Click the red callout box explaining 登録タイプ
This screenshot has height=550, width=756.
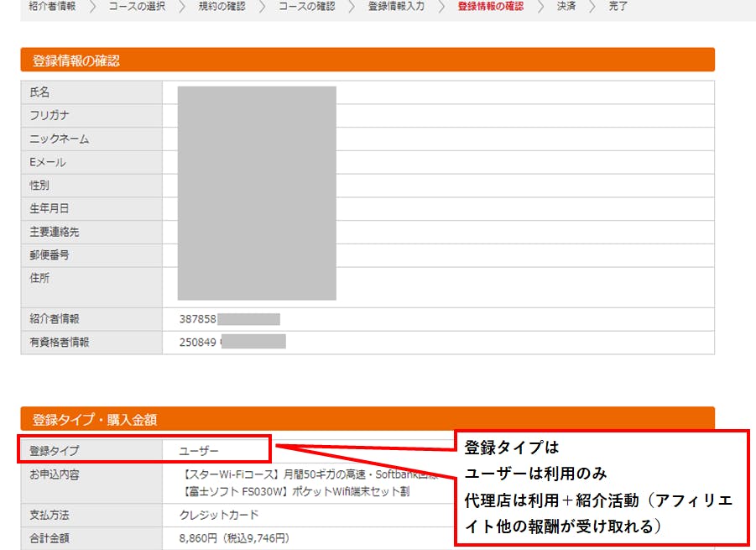[601, 485]
